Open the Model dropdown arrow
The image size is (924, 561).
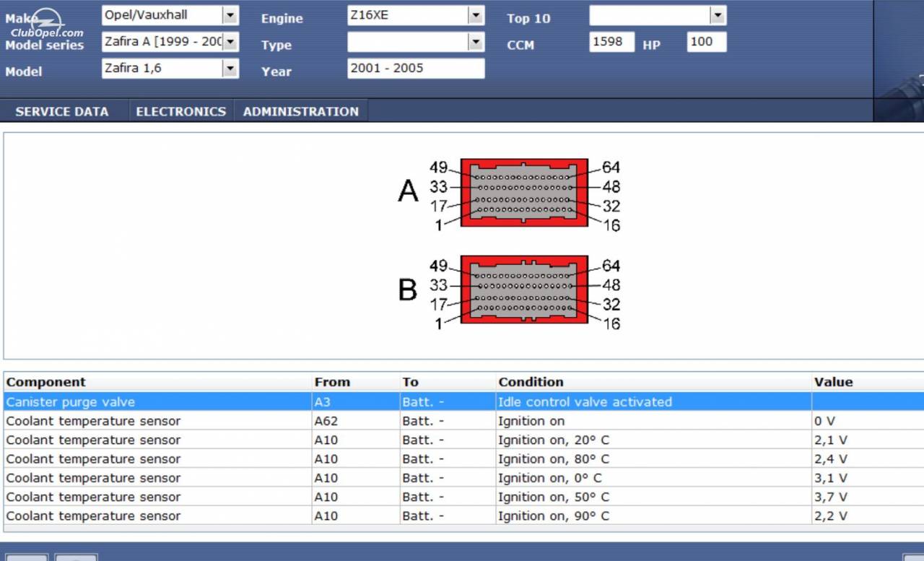(x=230, y=69)
